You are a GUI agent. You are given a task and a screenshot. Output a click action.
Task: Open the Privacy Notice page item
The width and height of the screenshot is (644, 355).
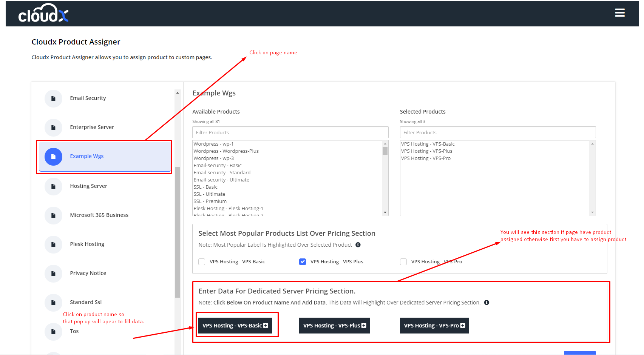pyautogui.click(x=88, y=273)
